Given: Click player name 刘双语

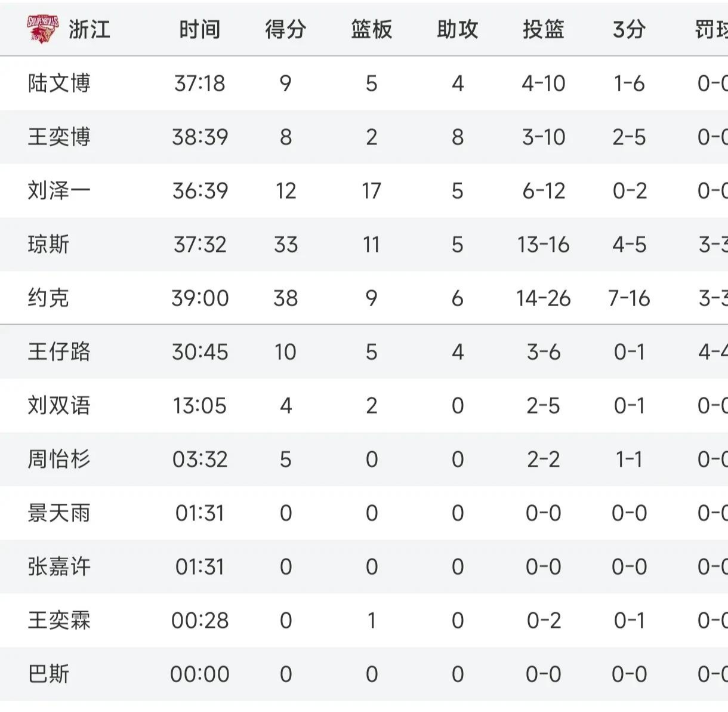Looking at the screenshot, I should click(59, 406).
